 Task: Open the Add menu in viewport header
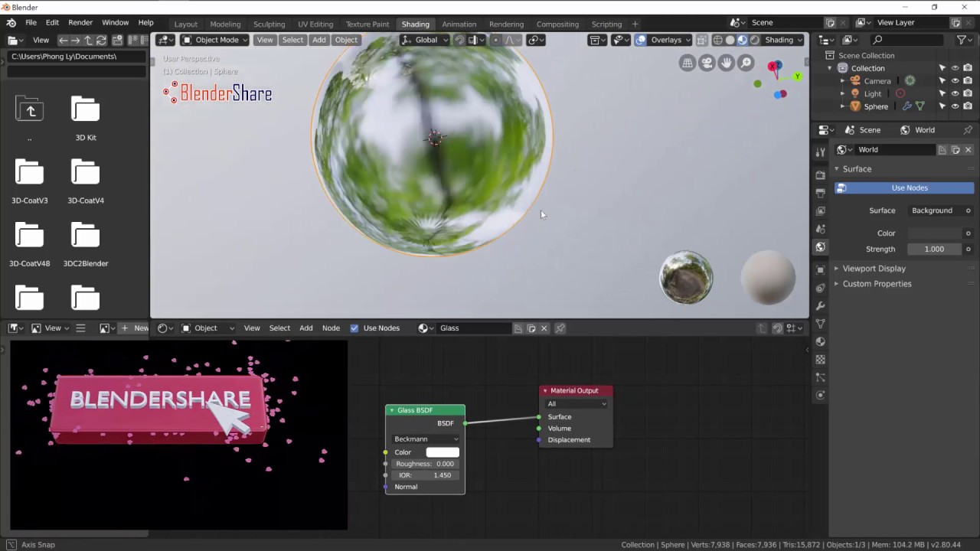(x=318, y=40)
